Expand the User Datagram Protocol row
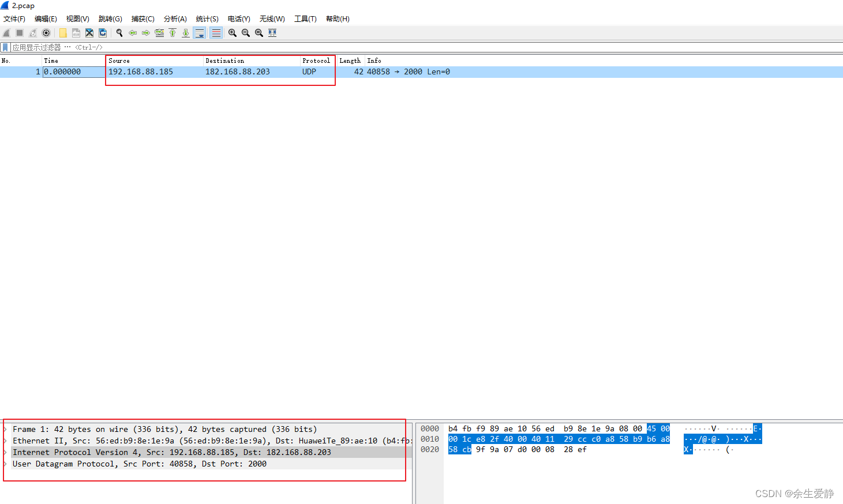 coord(6,464)
